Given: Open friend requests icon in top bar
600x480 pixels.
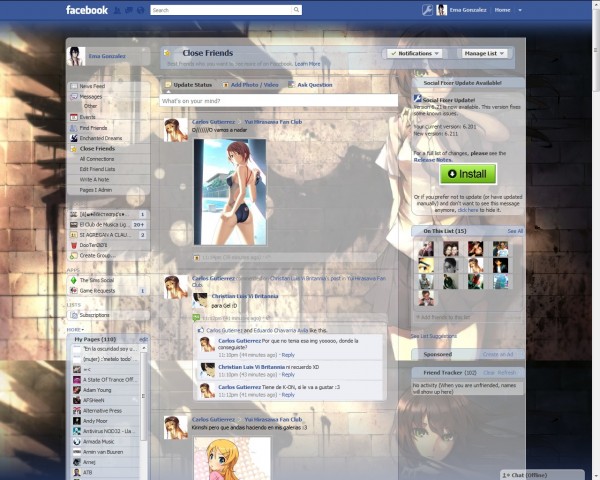Looking at the screenshot, I should point(117,10).
